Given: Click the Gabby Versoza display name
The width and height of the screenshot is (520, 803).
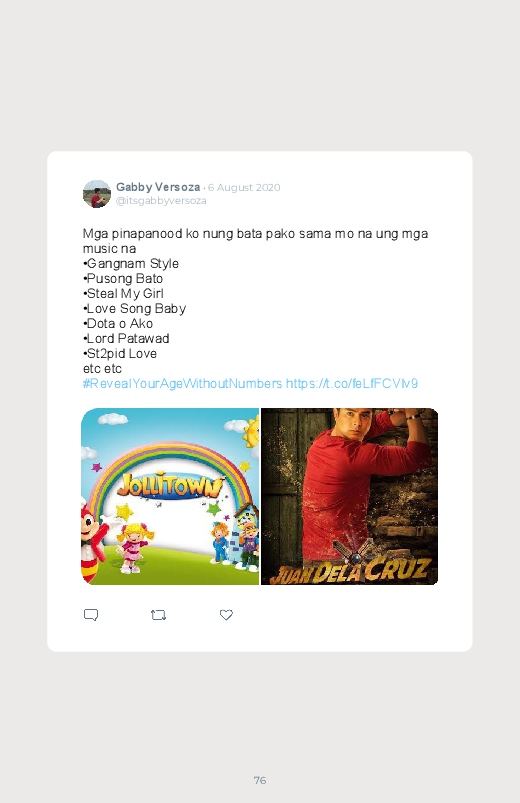Looking at the screenshot, I should (158, 187).
